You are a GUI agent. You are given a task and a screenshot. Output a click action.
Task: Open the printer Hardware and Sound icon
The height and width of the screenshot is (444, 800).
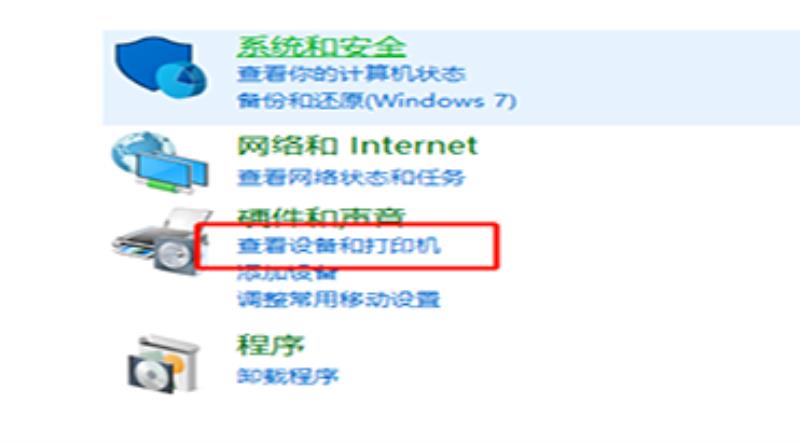coord(162,241)
